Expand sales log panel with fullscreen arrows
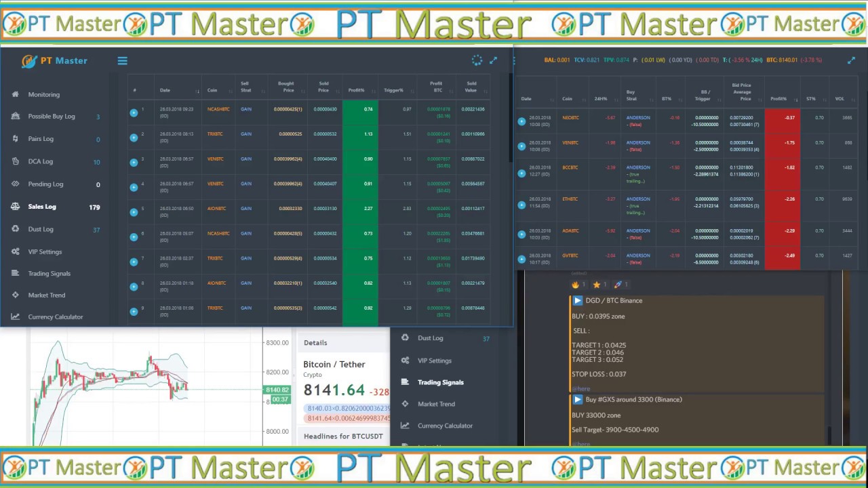 click(493, 60)
